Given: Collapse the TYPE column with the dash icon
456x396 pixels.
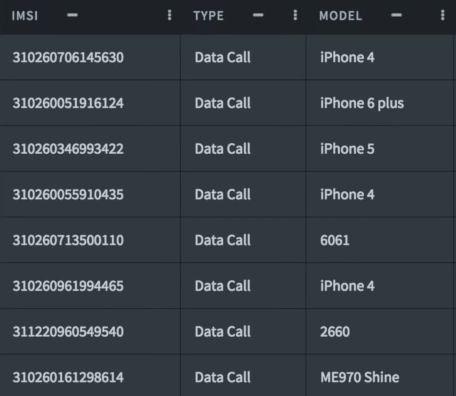Looking at the screenshot, I should [258, 15].
